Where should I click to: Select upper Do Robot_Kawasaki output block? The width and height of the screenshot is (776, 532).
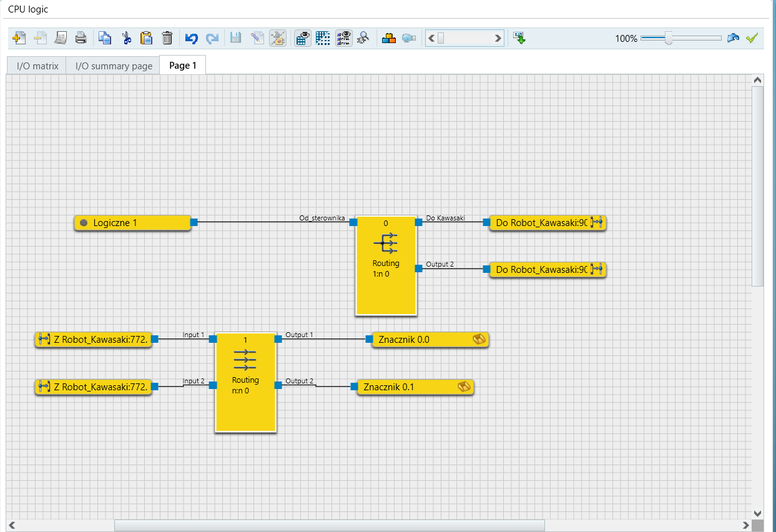548,222
